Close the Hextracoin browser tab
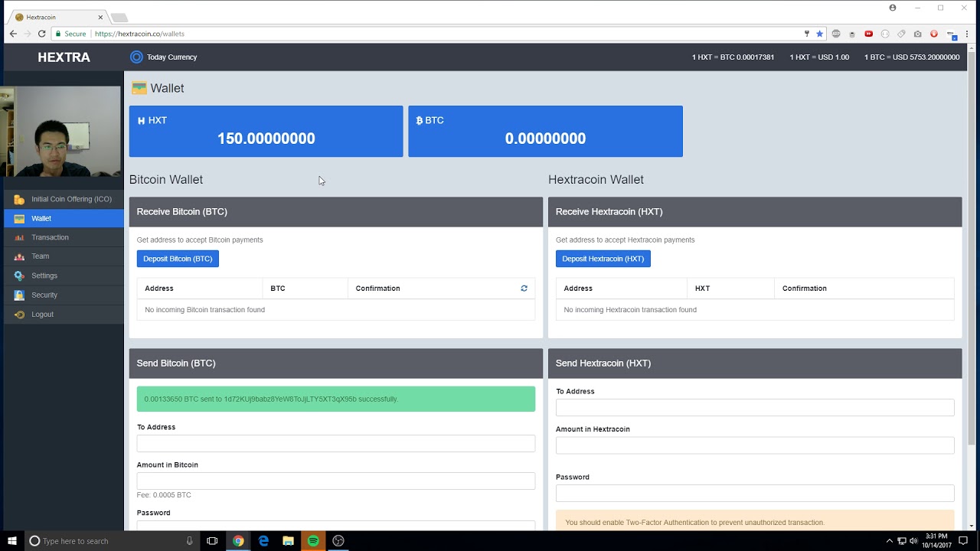Screen dimensions: 980x551 tap(100, 17)
